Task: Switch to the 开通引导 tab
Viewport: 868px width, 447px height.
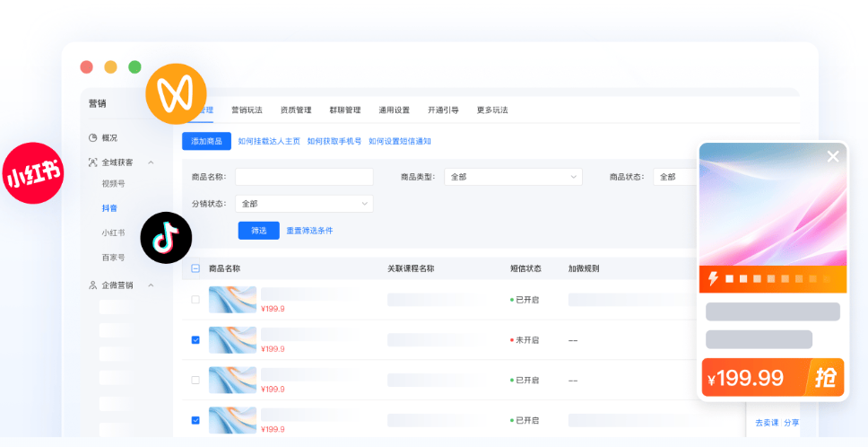Action: tap(443, 110)
